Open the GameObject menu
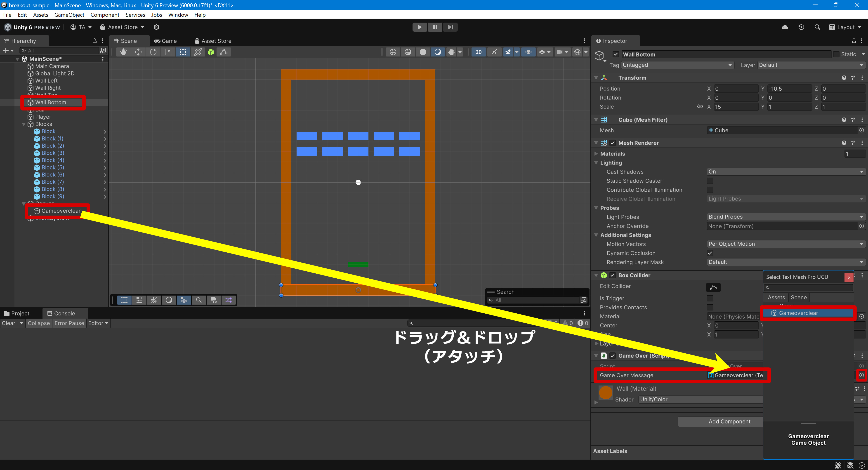 (69, 15)
